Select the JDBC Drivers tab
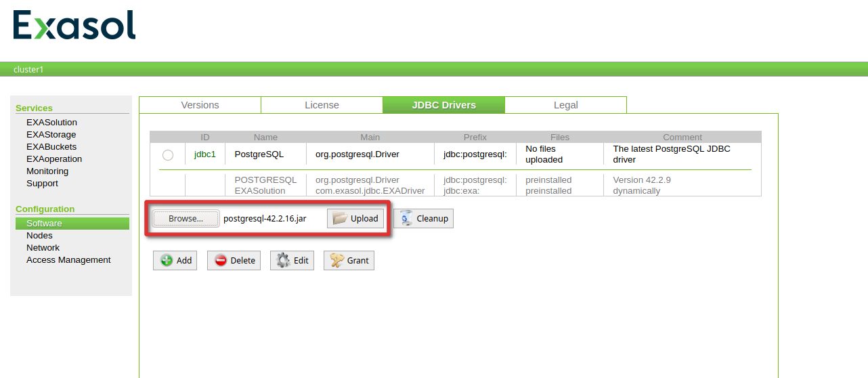This screenshot has width=868, height=378. tap(443, 105)
